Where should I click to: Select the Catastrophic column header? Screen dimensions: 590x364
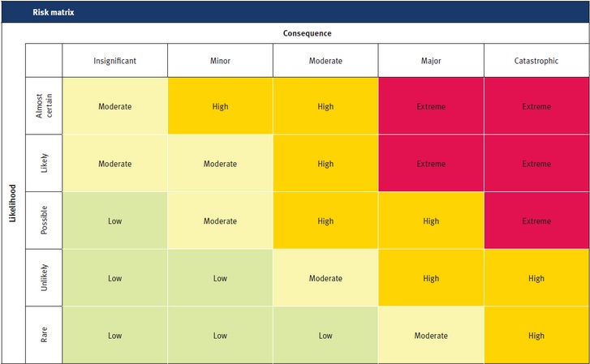[x=536, y=61]
